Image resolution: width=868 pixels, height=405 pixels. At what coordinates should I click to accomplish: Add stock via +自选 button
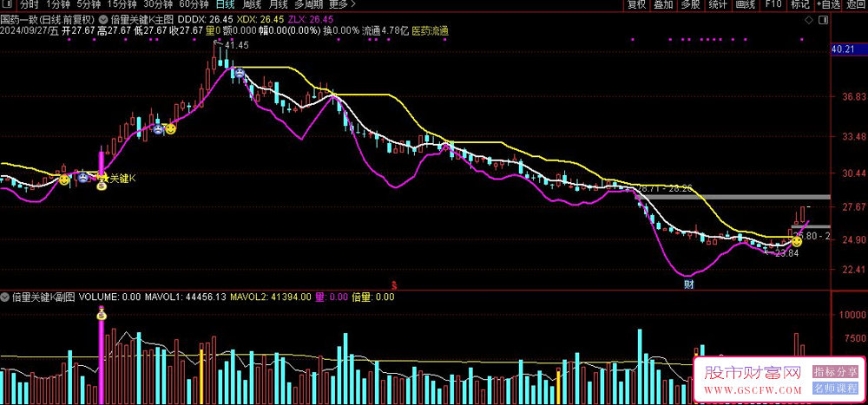tap(827, 5)
